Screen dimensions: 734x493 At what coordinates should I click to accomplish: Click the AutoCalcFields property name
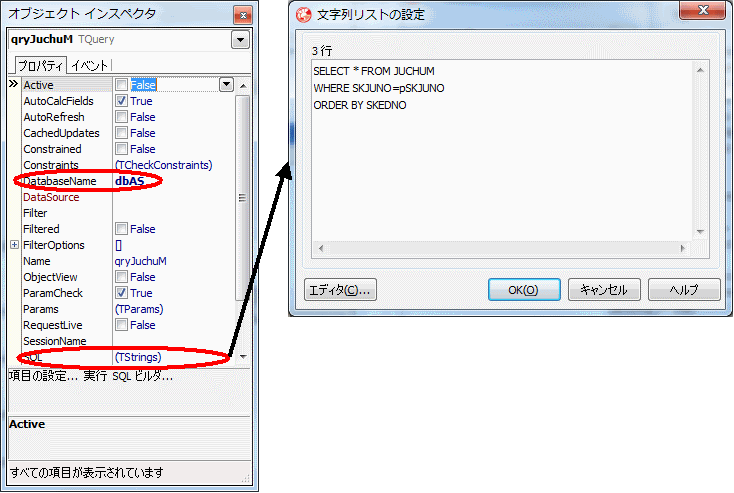[x=59, y=101]
